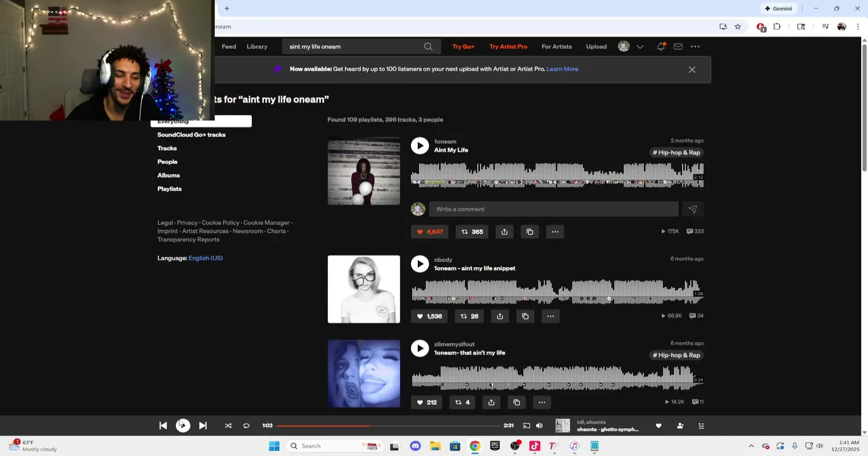Filter results by People
Screen dimensions: 868x456
167,161
